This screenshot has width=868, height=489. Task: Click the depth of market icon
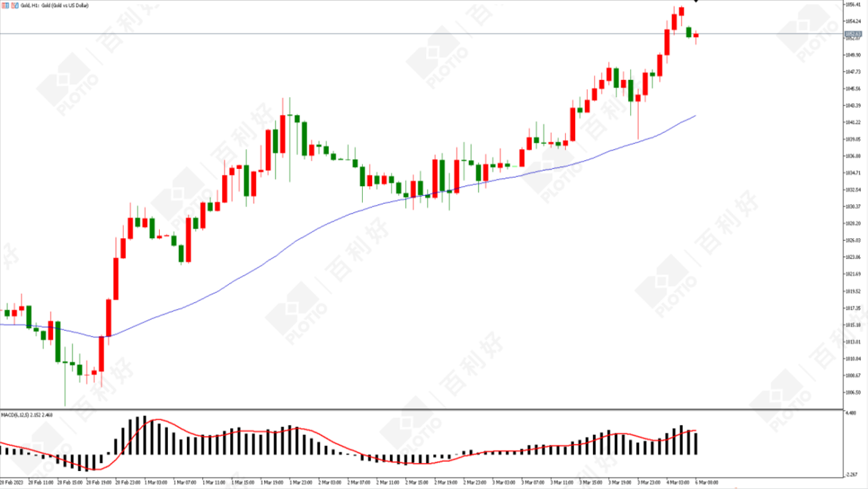pos(5,5)
